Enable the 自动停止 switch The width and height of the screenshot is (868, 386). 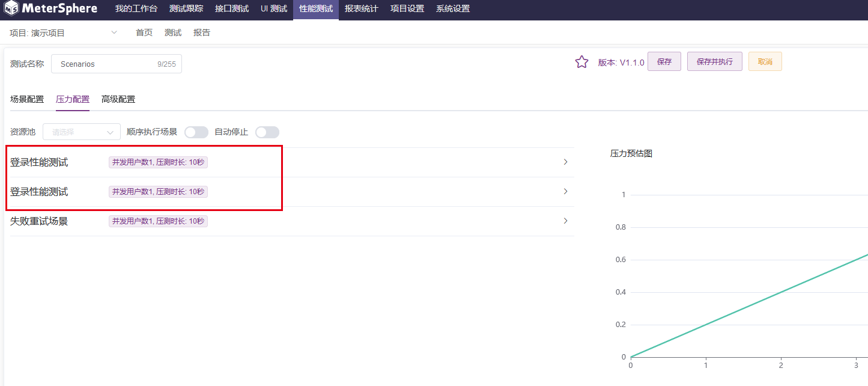267,132
